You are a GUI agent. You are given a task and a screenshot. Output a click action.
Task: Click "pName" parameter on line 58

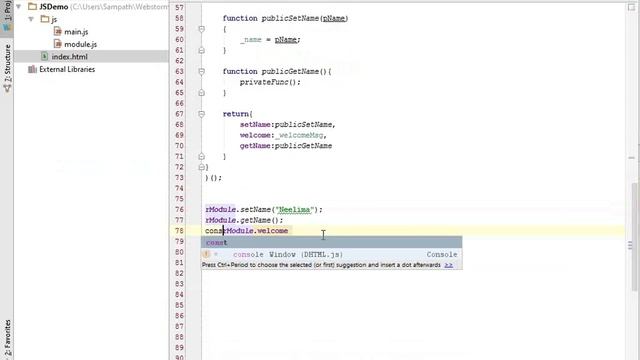coord(334,18)
